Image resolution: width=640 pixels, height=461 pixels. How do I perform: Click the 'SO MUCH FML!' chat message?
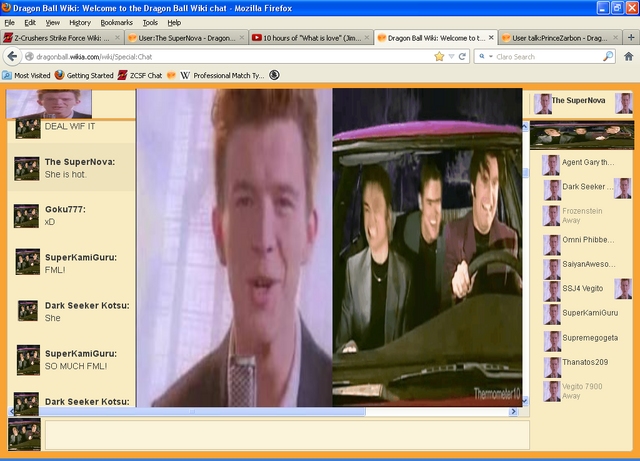pos(76,366)
